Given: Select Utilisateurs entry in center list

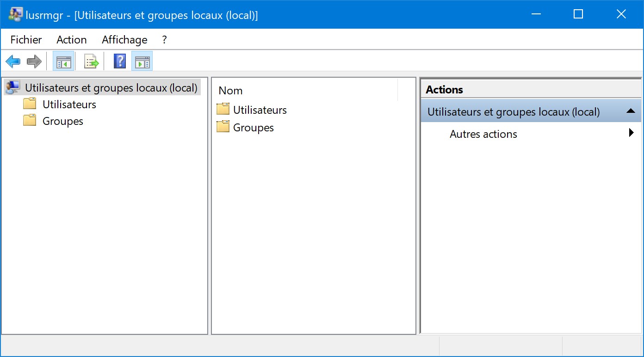Looking at the screenshot, I should 260,110.
